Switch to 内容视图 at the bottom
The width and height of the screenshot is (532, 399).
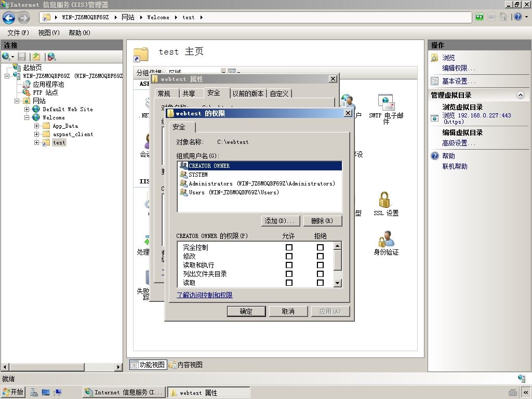[186, 365]
